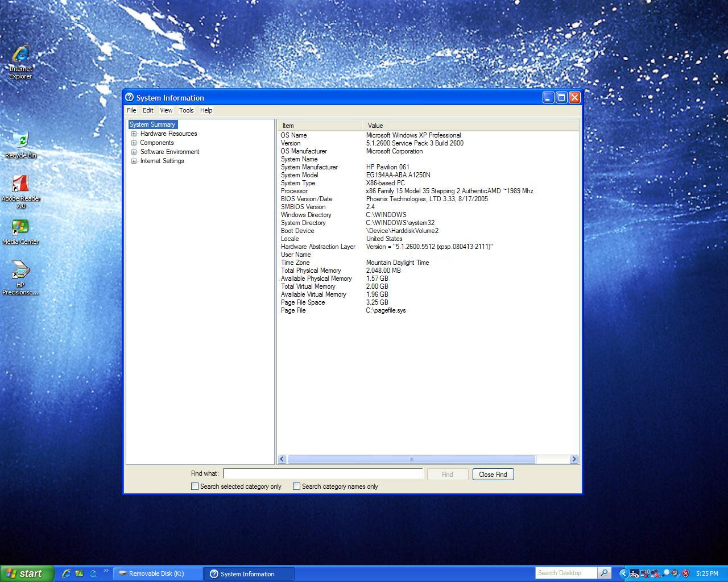Click the local network disconnected tray icon
This screenshot has height=582, width=728.
click(x=655, y=573)
